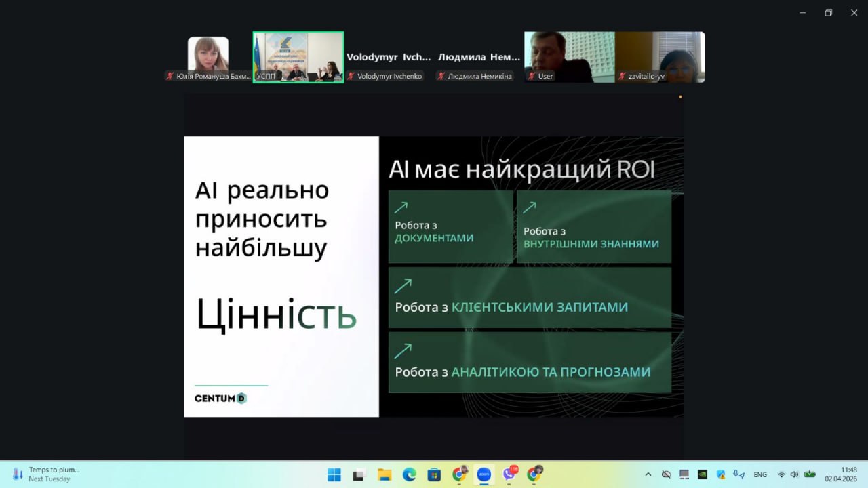Select the УСПП participant video tile
Viewport: 868px width, 488px height.
[298, 57]
